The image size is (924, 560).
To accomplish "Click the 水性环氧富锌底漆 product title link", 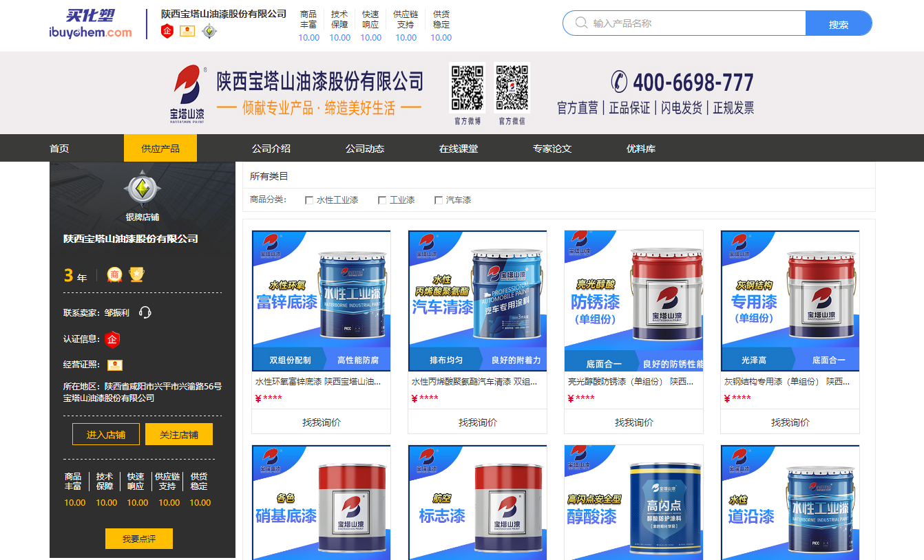I will 318,381.
